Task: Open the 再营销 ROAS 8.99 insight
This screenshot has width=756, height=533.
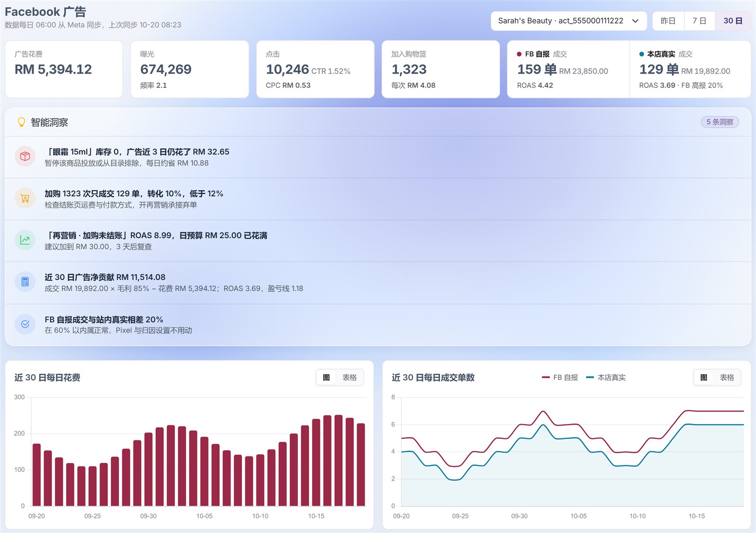Action: click(378, 241)
